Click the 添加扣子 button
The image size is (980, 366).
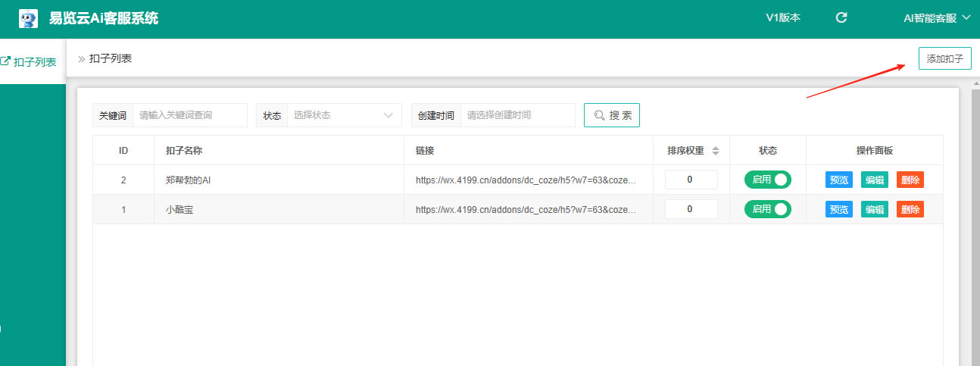click(944, 58)
